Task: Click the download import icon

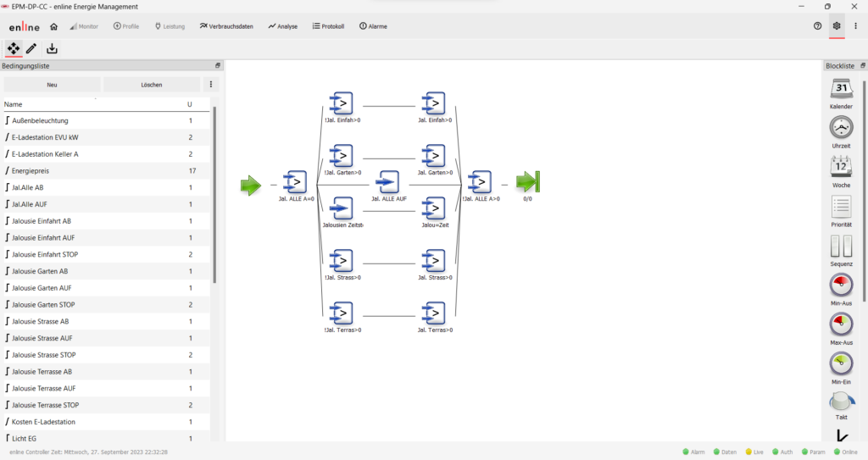Action: 52,49
